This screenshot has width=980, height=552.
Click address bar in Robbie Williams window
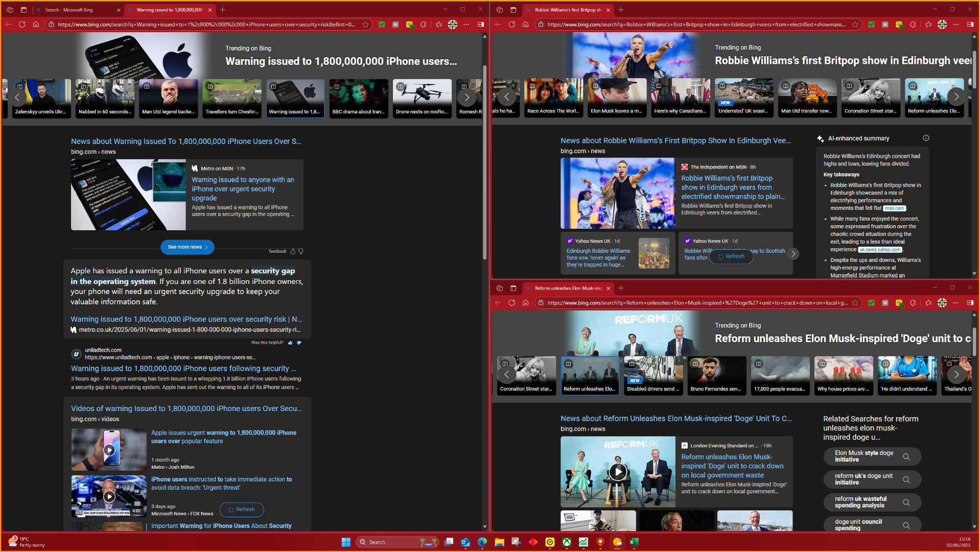click(696, 25)
